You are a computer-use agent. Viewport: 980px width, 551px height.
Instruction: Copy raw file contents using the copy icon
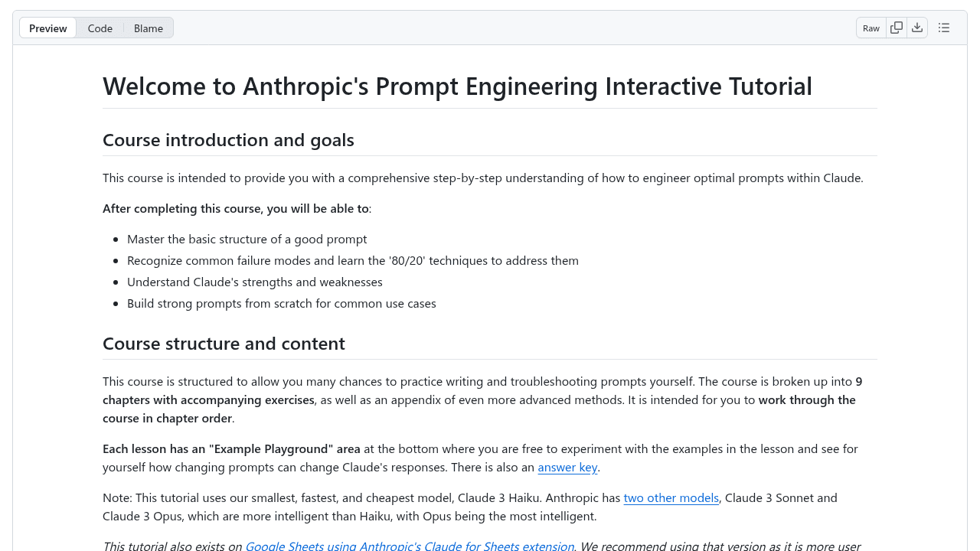pyautogui.click(x=896, y=28)
